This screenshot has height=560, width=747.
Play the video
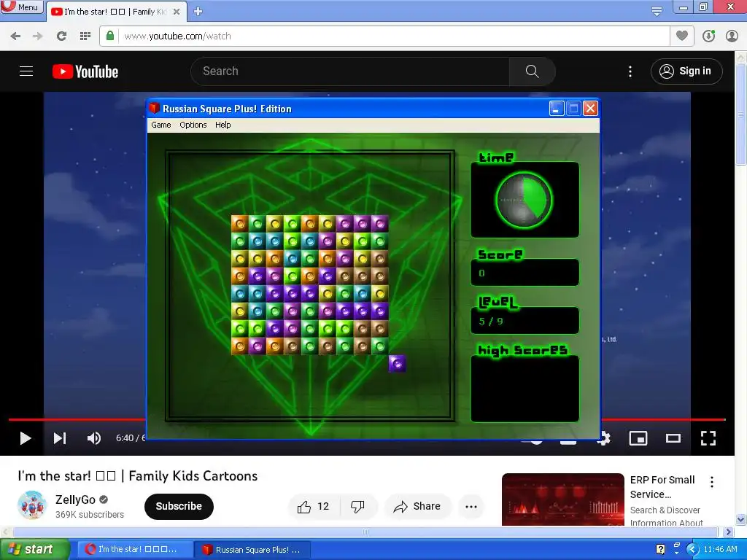(x=26, y=438)
